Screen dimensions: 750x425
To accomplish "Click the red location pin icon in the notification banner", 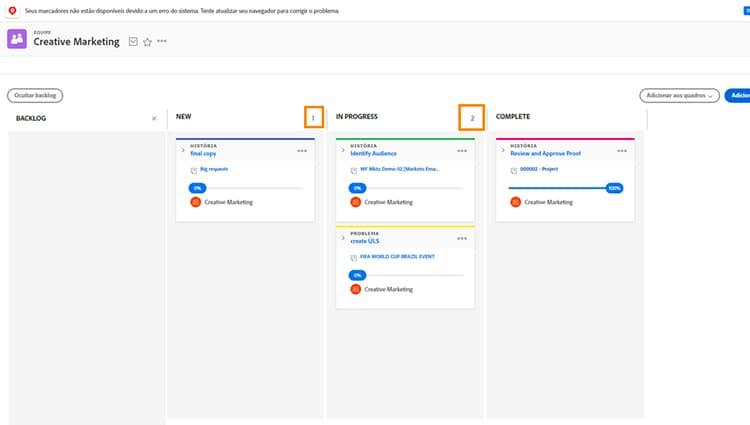I will coord(12,11).
